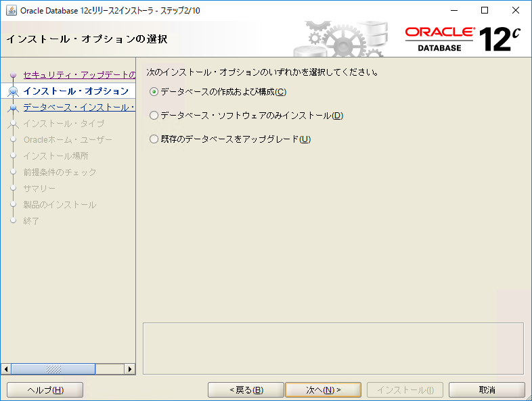This screenshot has width=532, height=401.
Task: Open セキュリティ・アップデート step link
Action: click(79, 74)
